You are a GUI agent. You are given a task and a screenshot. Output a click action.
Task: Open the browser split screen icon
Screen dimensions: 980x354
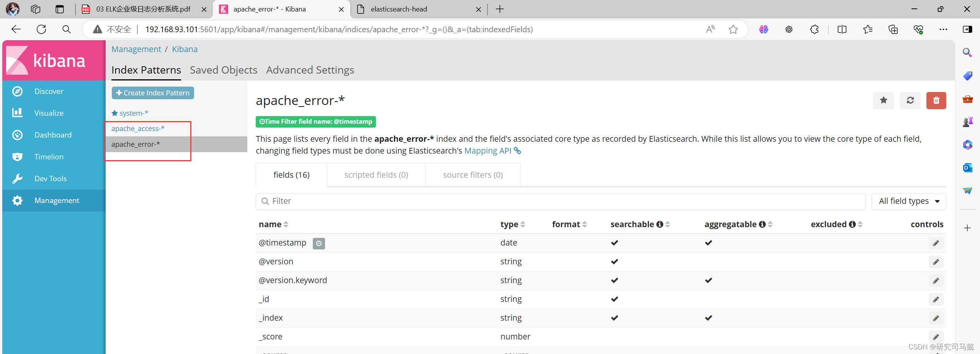[x=842, y=29]
